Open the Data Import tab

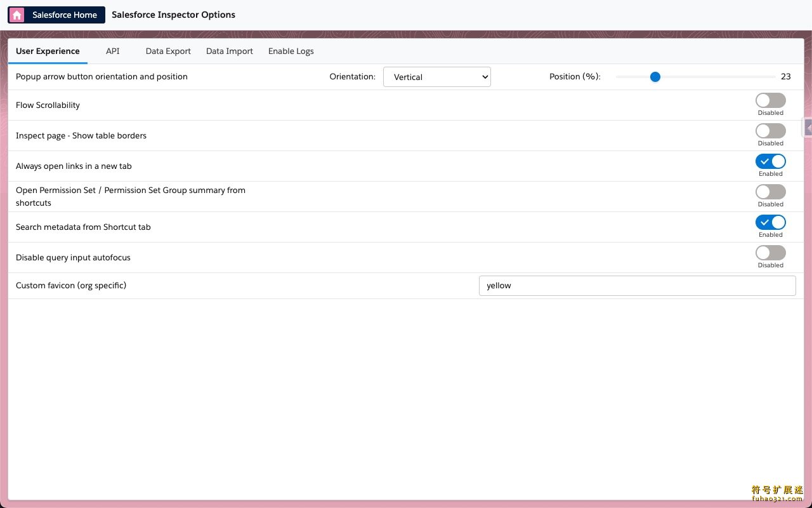[x=230, y=51]
